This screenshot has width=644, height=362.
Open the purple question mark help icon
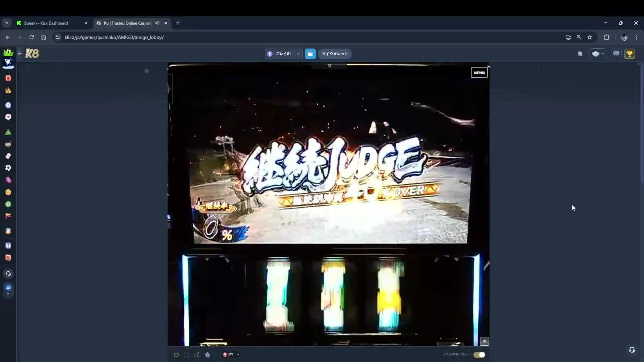coord(8,246)
